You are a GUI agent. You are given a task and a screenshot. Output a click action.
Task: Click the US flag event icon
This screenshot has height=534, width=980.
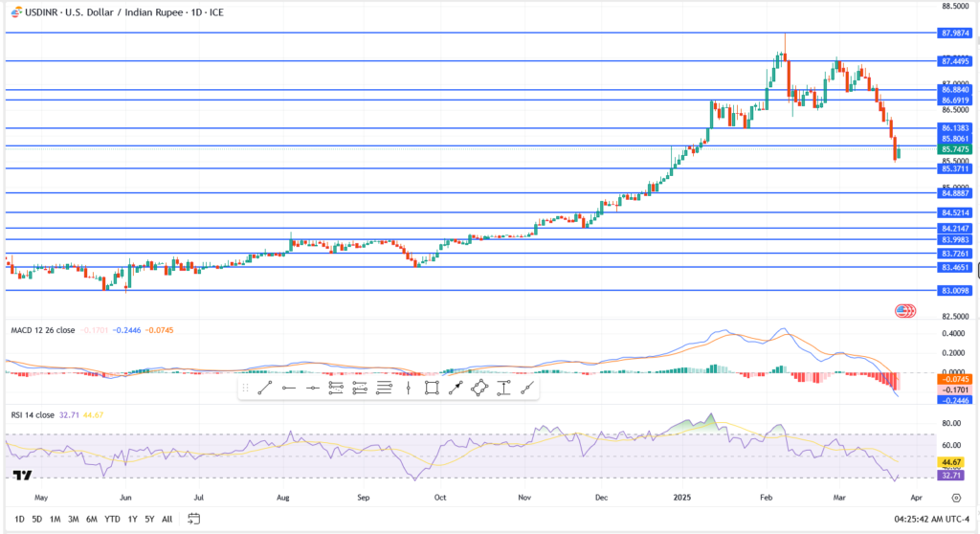904,310
